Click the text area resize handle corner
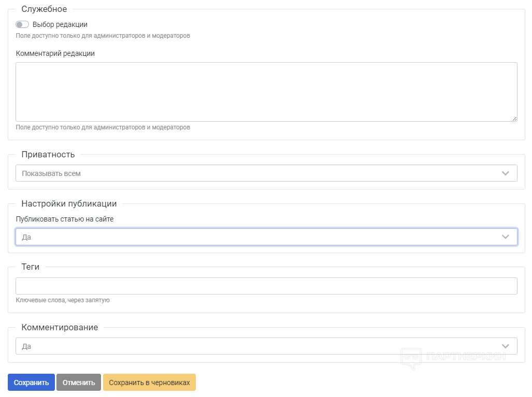 [514, 119]
